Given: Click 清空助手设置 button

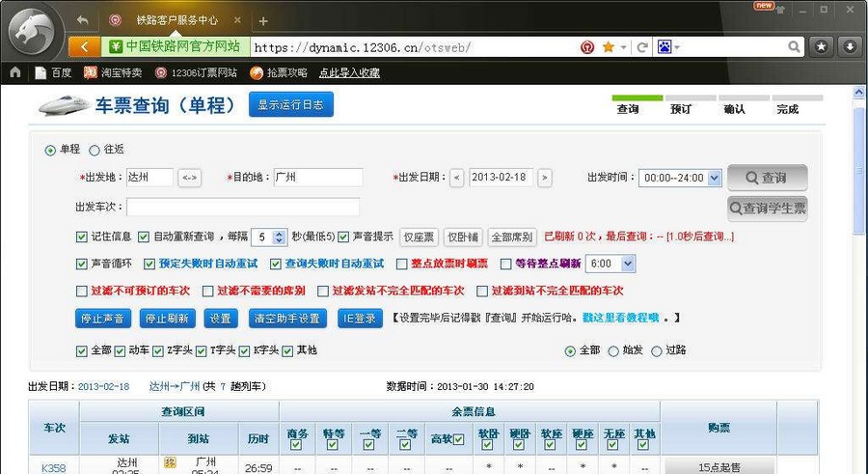Looking at the screenshot, I should [x=287, y=319].
